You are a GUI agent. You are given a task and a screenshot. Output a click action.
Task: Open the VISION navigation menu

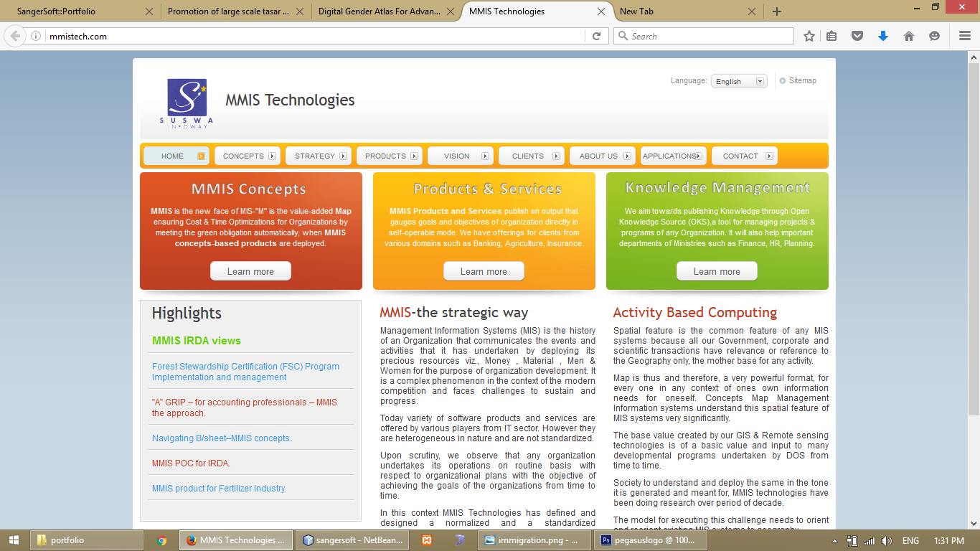point(462,156)
